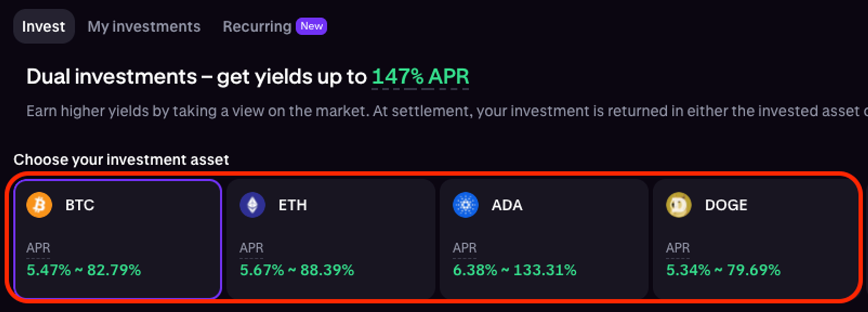Click the Dogecoin coin icon
Image resolution: width=868 pixels, height=312 pixels.
(679, 205)
